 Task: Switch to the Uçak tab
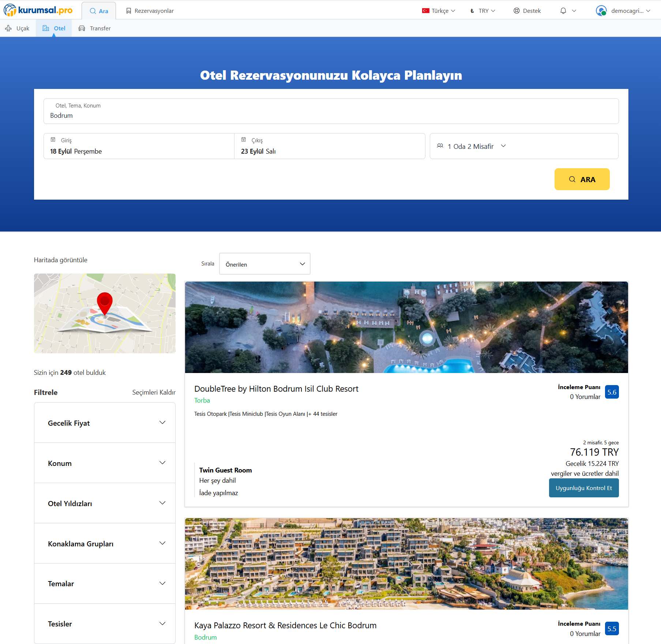pos(18,28)
